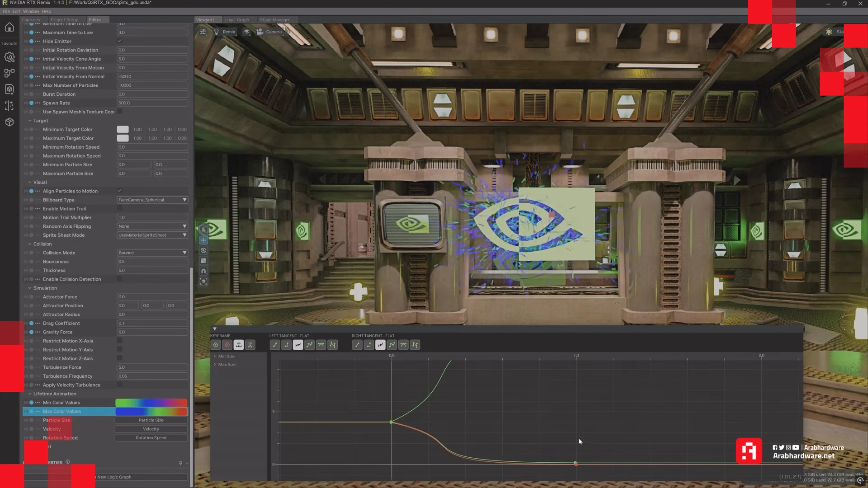Click the Rotation Speed button
Viewport: 868px width, 488px height.
pos(151,437)
